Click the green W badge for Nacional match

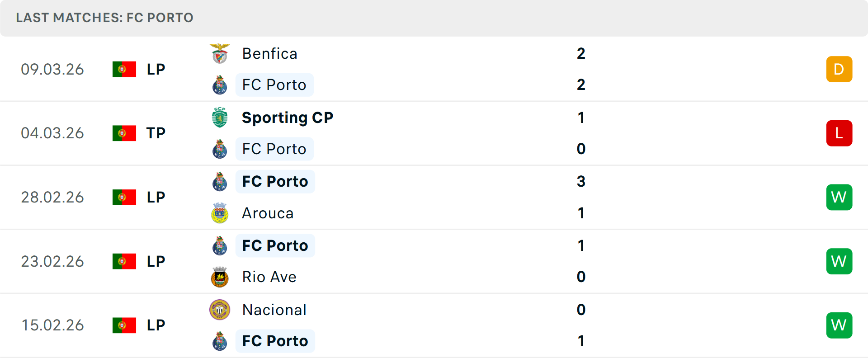[x=839, y=325]
